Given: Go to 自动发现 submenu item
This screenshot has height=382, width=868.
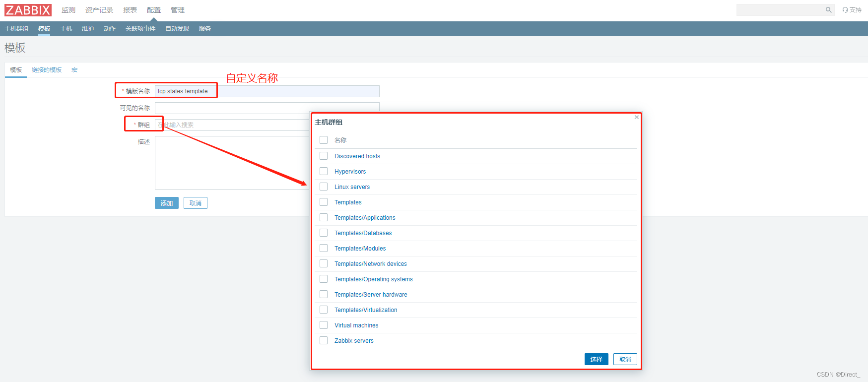Looking at the screenshot, I should (x=177, y=29).
